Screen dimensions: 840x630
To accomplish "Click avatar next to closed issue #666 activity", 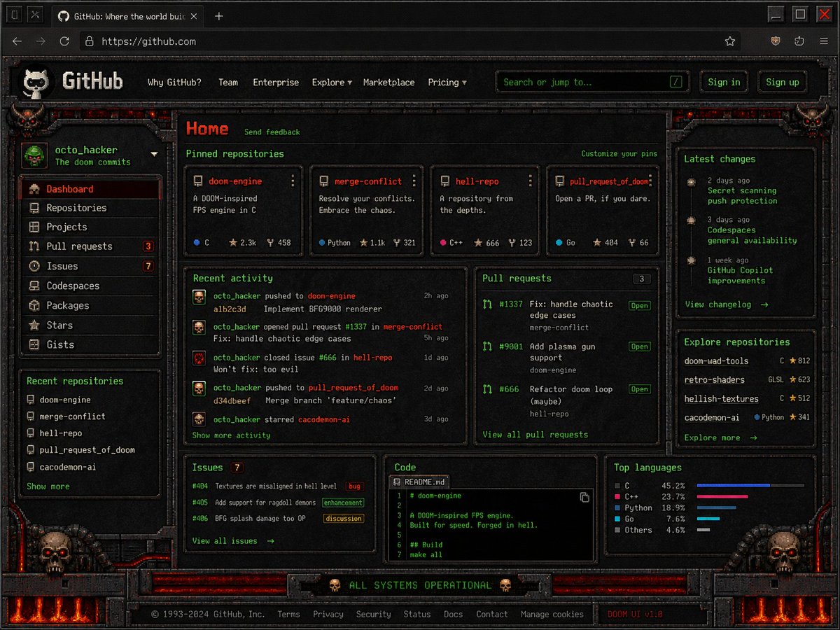I will tap(199, 358).
